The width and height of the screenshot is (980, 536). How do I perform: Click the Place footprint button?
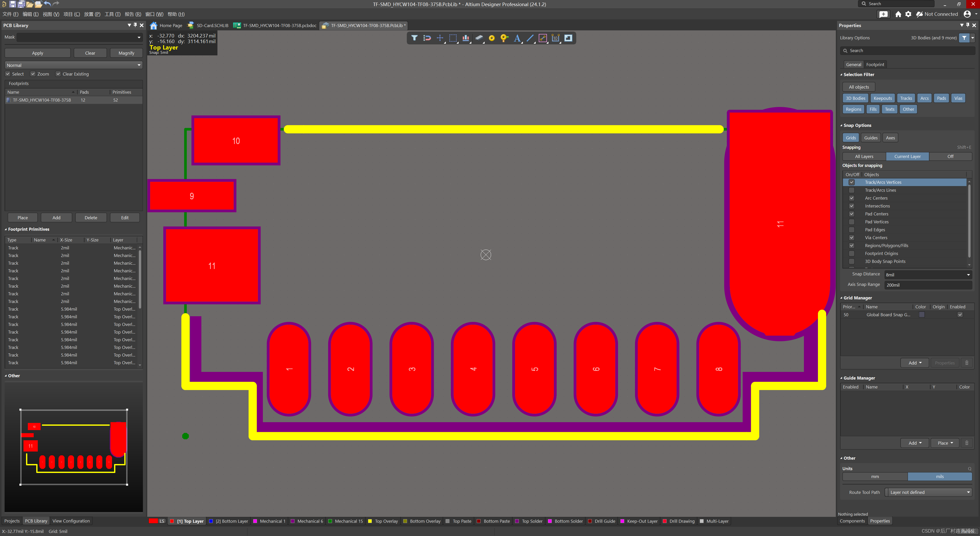[22, 218]
